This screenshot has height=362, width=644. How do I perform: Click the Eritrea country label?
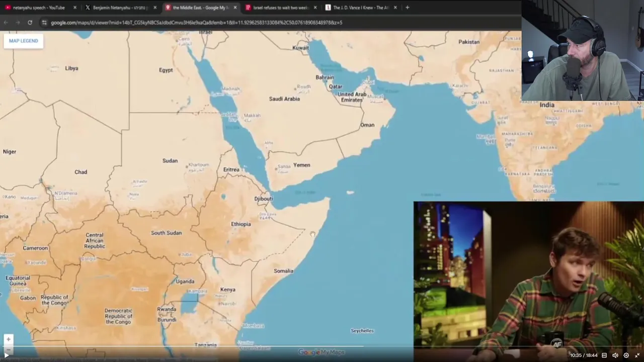(x=231, y=169)
